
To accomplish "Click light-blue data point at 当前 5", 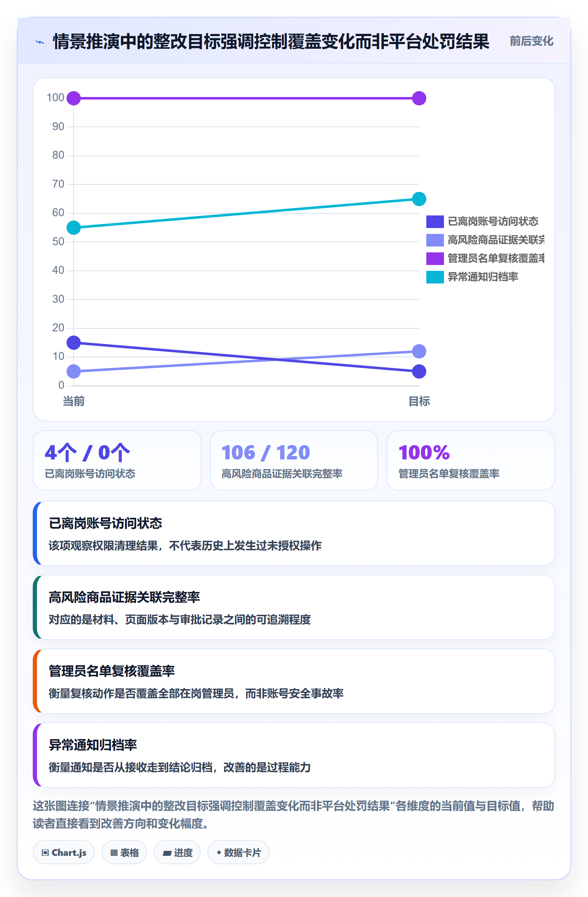I will point(73,371).
